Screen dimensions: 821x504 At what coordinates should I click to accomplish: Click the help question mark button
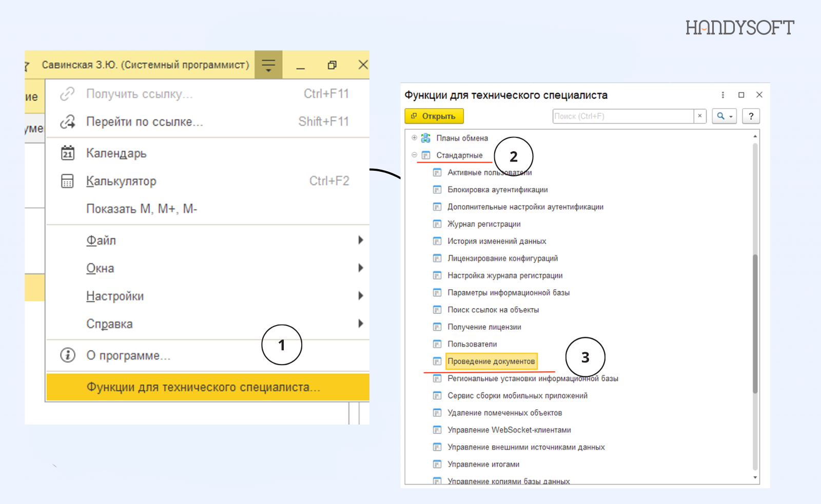point(751,116)
